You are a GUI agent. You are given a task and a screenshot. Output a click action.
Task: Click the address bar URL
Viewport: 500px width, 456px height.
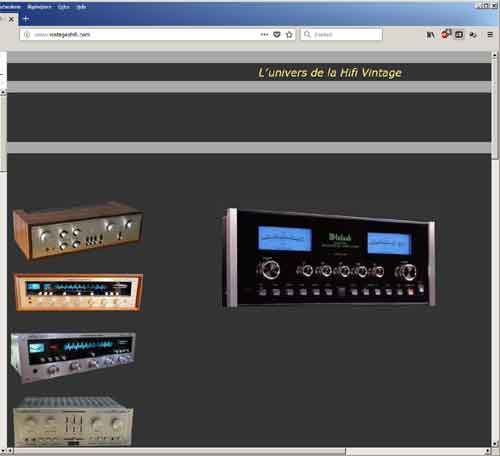click(x=62, y=35)
